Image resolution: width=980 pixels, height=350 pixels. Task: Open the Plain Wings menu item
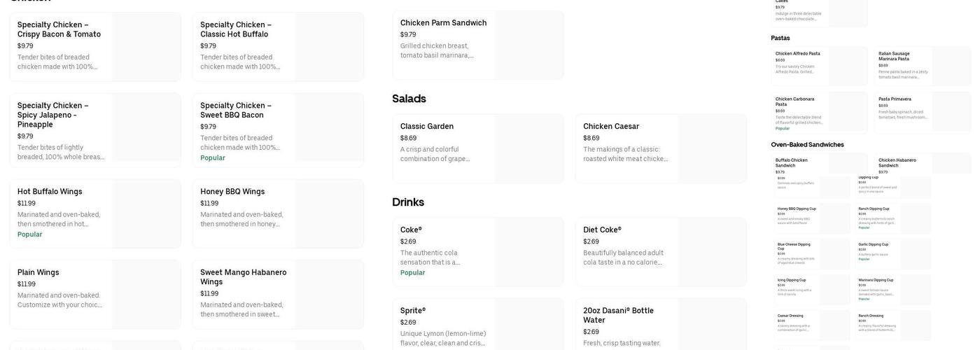pyautogui.click(x=95, y=295)
